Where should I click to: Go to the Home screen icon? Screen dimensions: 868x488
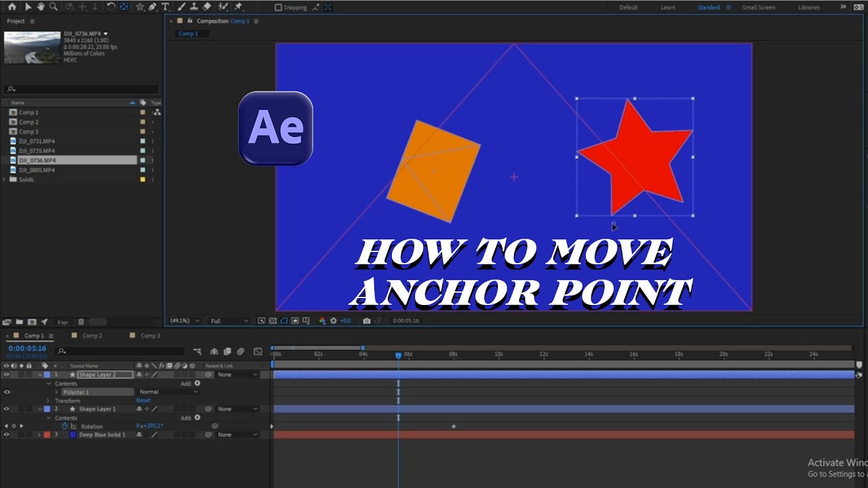[x=12, y=7]
